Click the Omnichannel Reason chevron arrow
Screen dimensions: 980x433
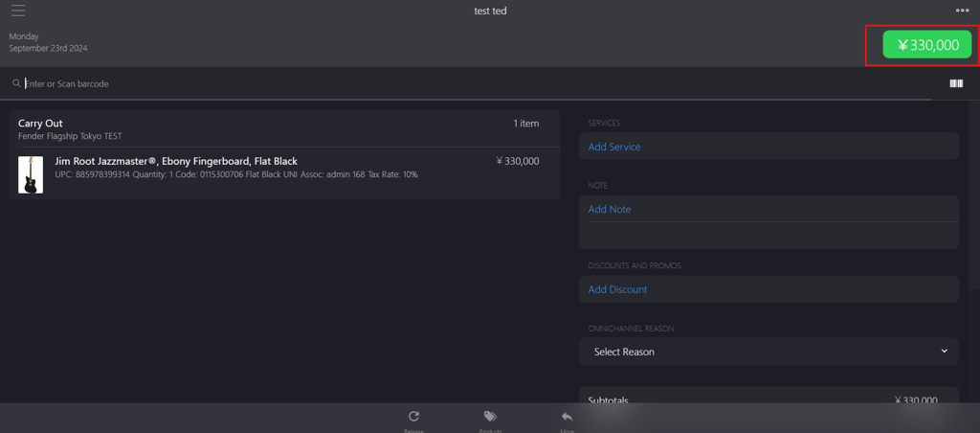(x=945, y=351)
